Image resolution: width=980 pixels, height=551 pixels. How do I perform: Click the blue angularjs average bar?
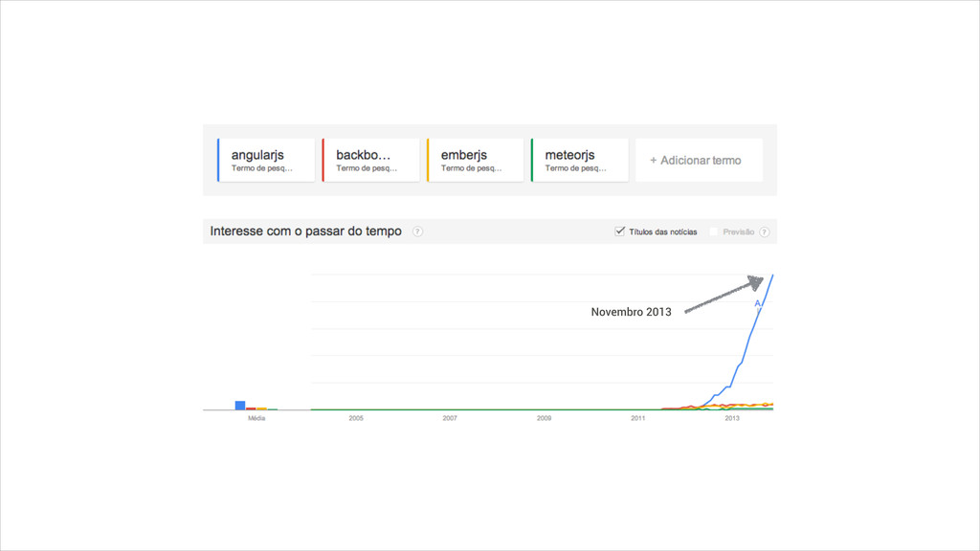(240, 406)
